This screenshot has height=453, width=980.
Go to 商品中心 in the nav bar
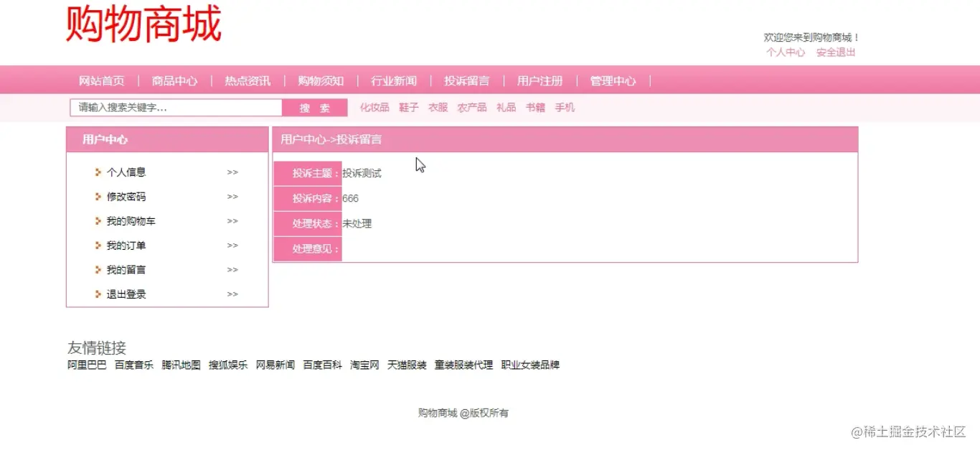point(174,81)
